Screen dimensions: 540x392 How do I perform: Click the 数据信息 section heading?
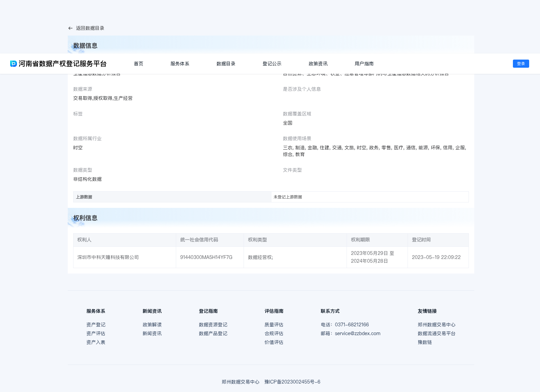(85, 46)
